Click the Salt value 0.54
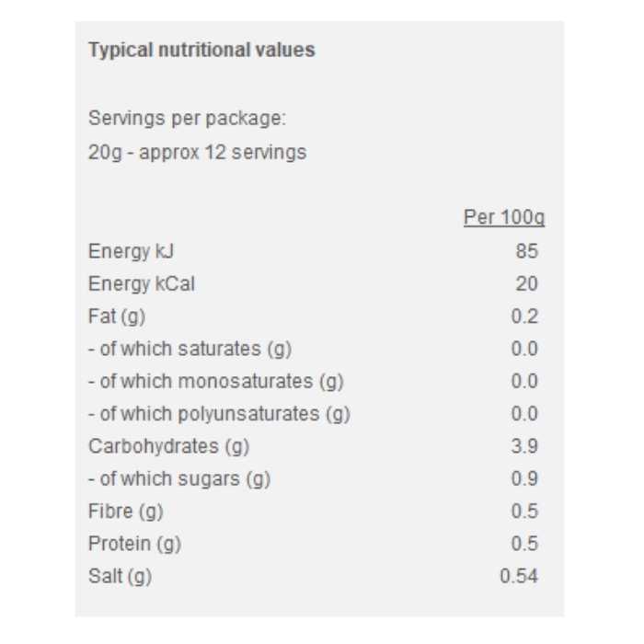This screenshot has width=644, height=644. tap(519, 577)
